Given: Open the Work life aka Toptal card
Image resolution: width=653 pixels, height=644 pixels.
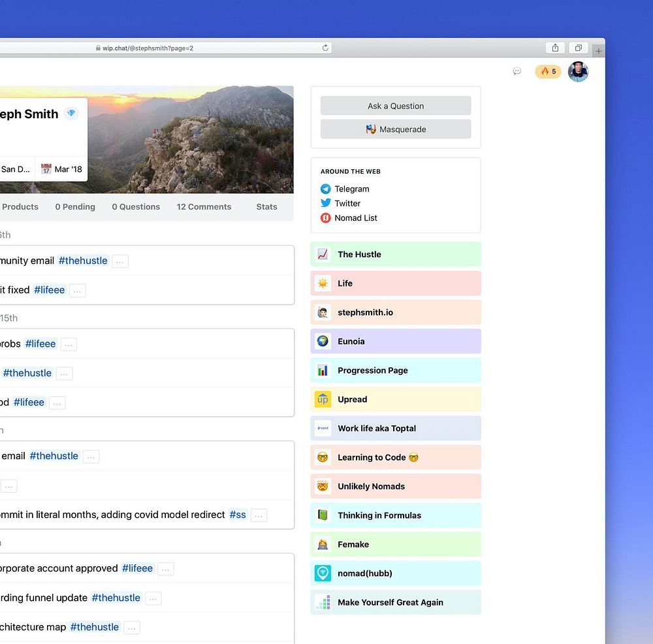Looking at the screenshot, I should (396, 428).
